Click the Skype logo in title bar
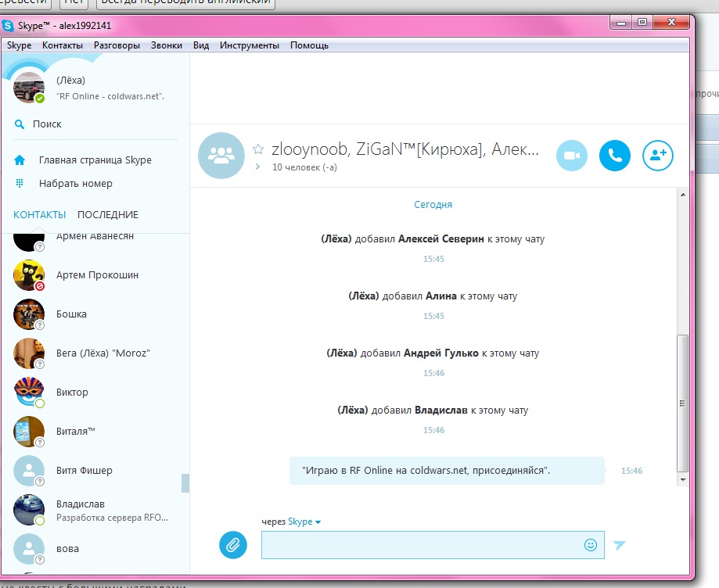Screen dimensions: 719x588 click(x=8, y=26)
